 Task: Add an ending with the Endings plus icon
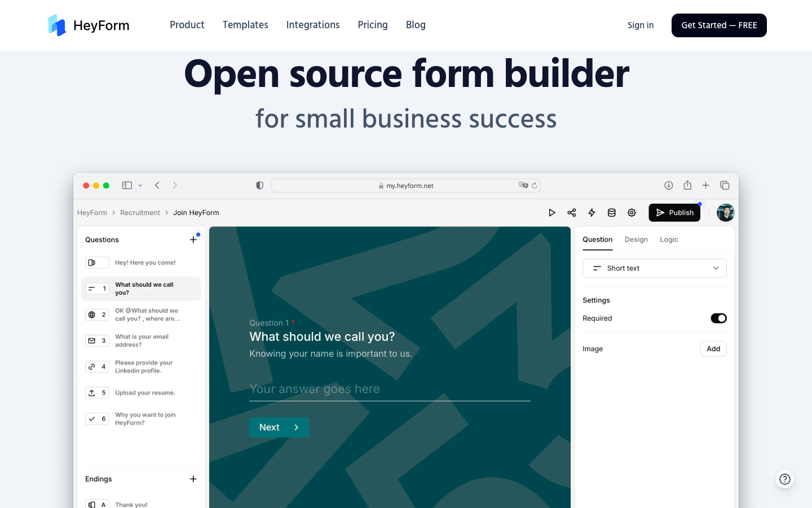click(193, 479)
